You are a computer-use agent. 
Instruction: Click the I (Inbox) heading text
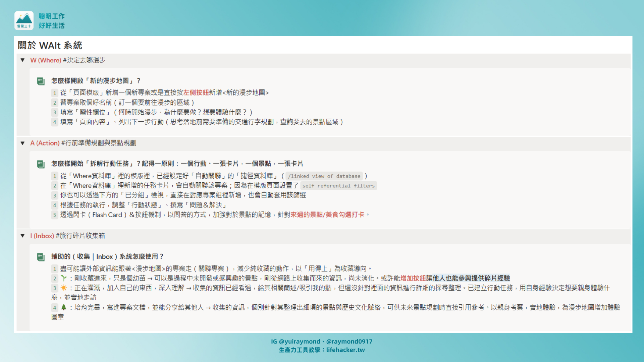click(x=42, y=236)
